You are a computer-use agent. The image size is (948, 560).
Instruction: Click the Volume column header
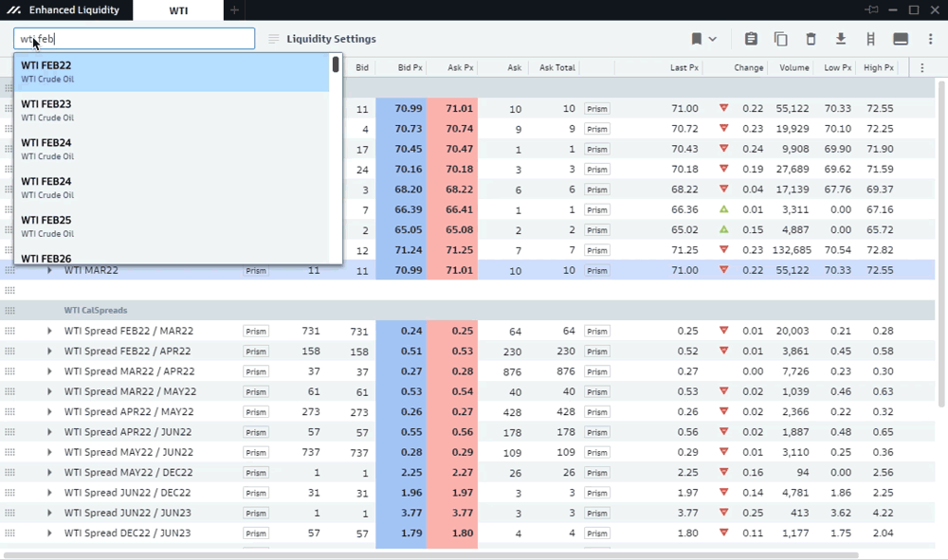pos(793,67)
